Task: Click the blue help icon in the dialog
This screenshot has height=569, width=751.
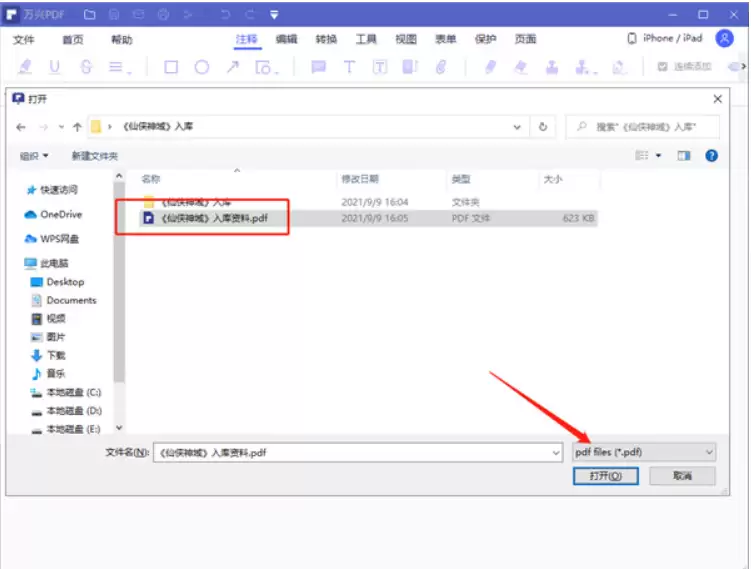Action: (711, 156)
